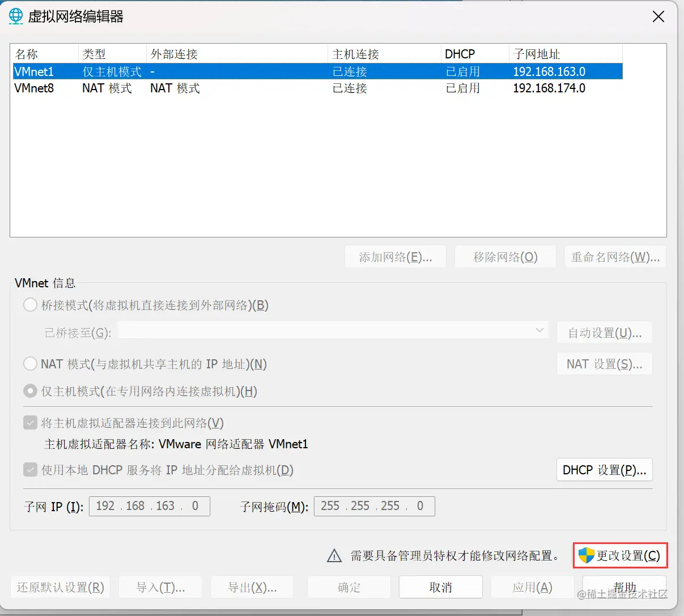The image size is (684, 616).
Task: Click the 导入(T)... button
Action: pyautogui.click(x=161, y=587)
